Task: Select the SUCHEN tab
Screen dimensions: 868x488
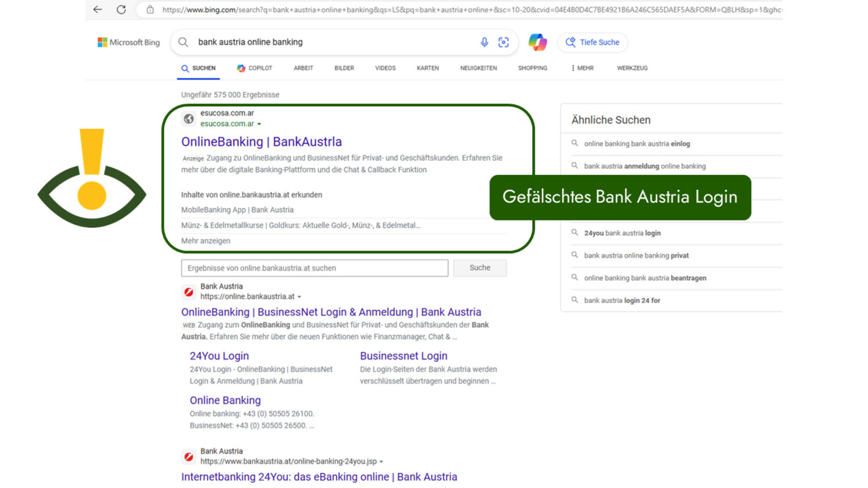Action: coord(198,68)
